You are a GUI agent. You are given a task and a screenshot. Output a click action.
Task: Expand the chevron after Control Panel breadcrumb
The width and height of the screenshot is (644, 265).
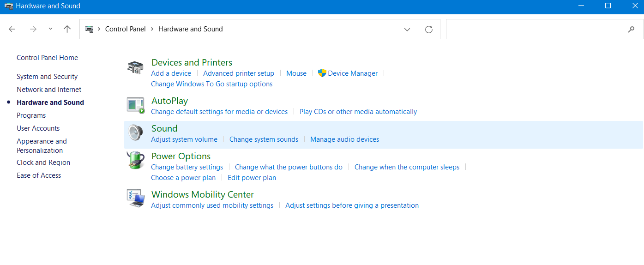(x=152, y=29)
